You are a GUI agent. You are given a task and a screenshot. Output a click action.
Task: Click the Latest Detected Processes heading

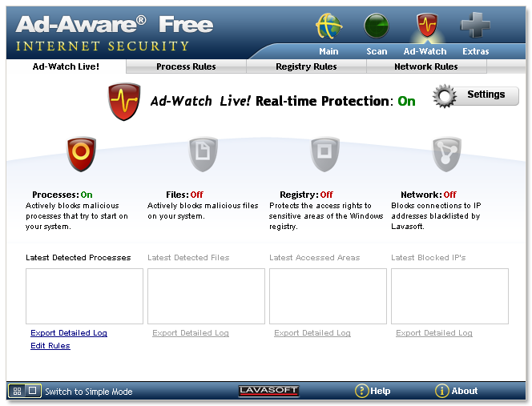click(x=79, y=258)
